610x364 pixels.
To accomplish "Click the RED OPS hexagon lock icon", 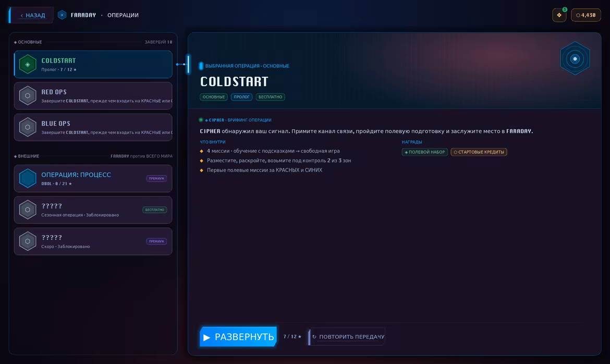I will [x=28, y=96].
